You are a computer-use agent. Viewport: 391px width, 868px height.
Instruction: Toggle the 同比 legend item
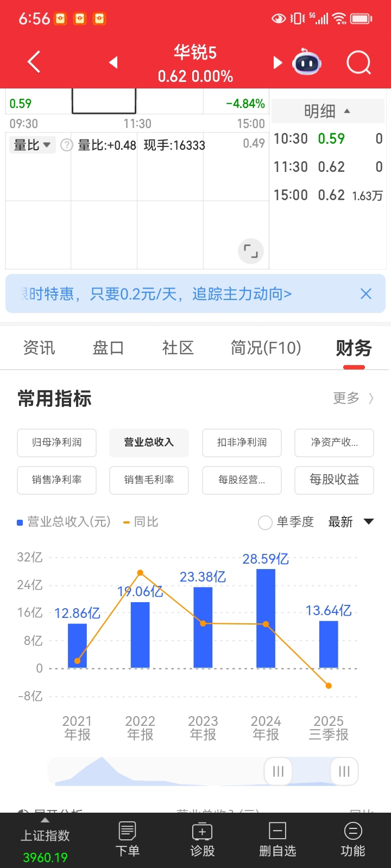tap(141, 522)
